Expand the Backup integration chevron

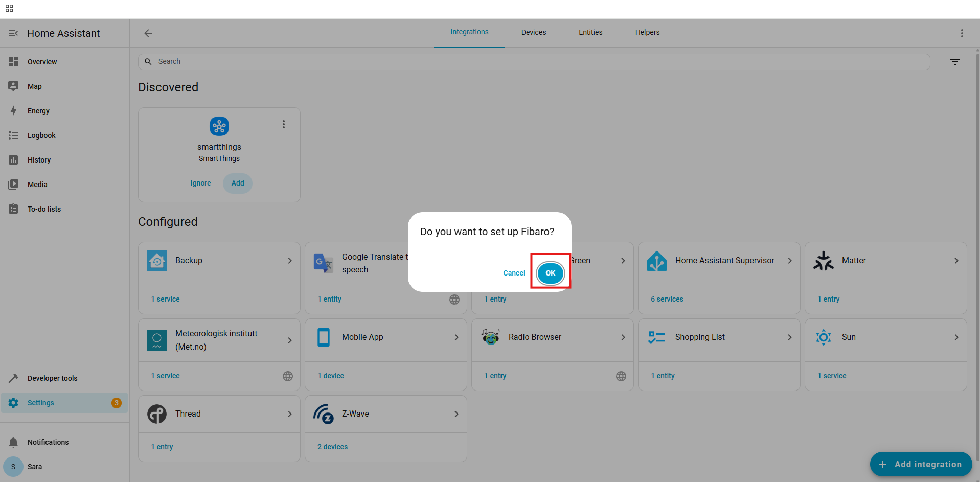[x=290, y=261]
